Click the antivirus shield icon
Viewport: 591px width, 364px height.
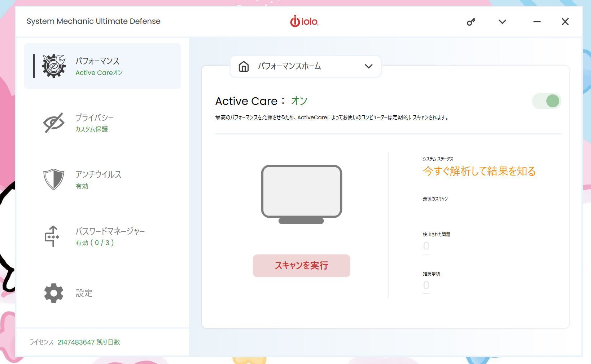click(x=54, y=179)
